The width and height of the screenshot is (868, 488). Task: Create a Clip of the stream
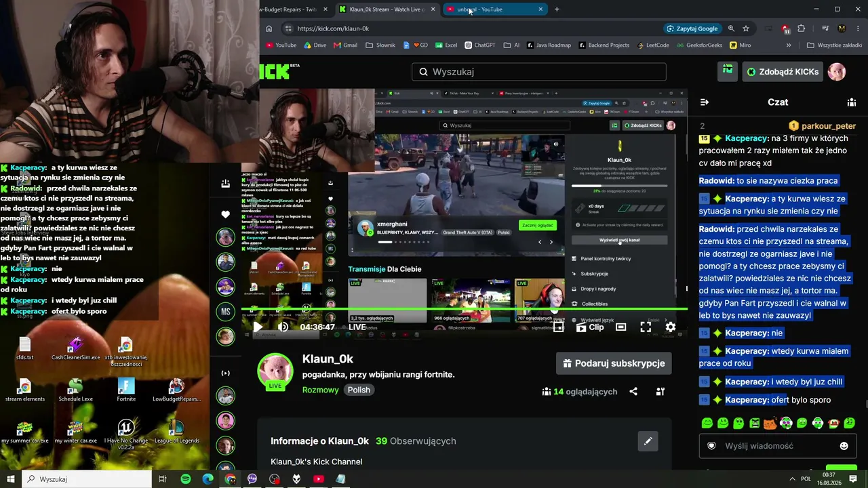click(x=590, y=327)
